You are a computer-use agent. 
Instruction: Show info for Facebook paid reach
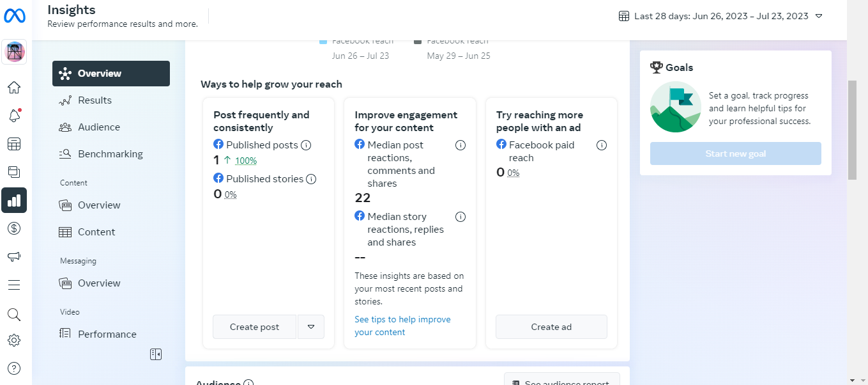point(601,145)
